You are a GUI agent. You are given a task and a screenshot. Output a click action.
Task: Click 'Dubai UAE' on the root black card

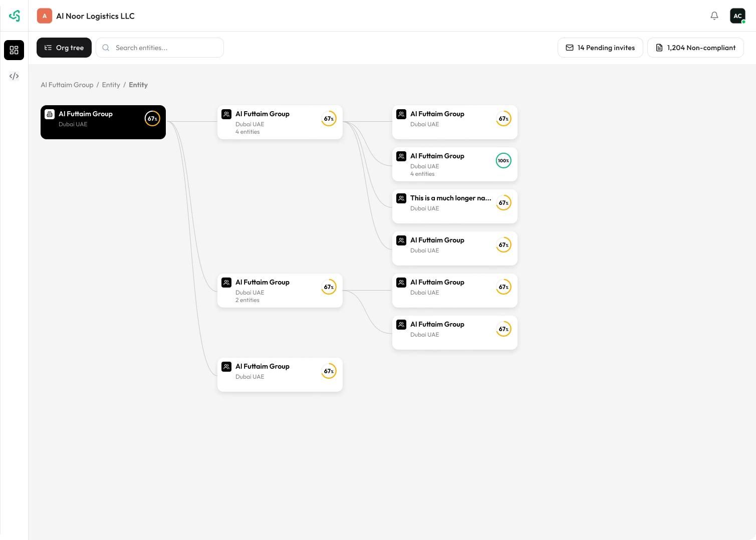(x=73, y=124)
